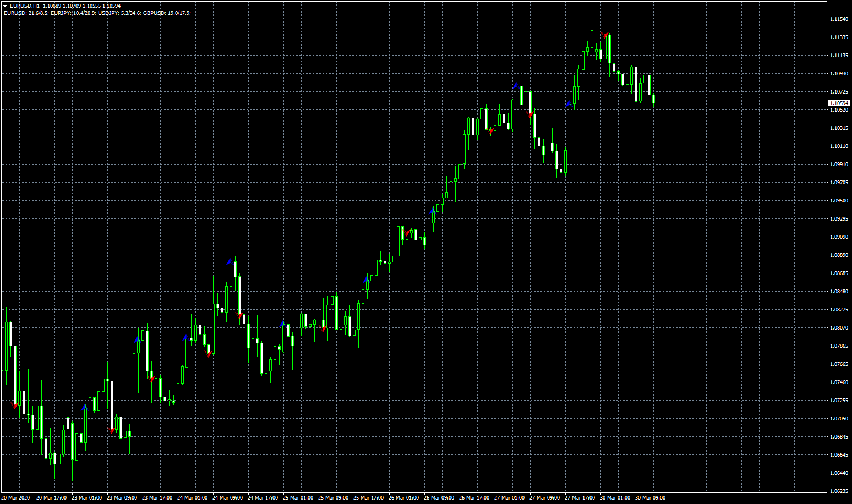852x504 pixels.
Task: Click the '26 Mar 17:00' time axis label
Action: click(x=474, y=498)
